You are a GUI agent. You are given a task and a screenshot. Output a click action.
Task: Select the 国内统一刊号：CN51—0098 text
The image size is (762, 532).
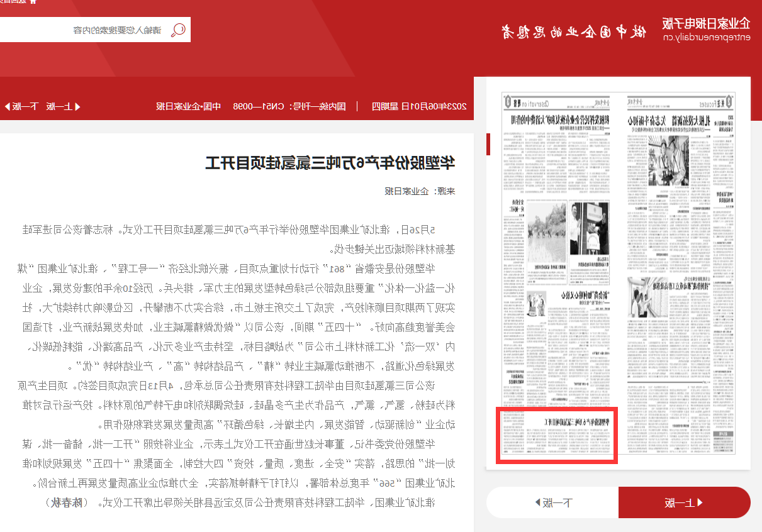pos(290,106)
